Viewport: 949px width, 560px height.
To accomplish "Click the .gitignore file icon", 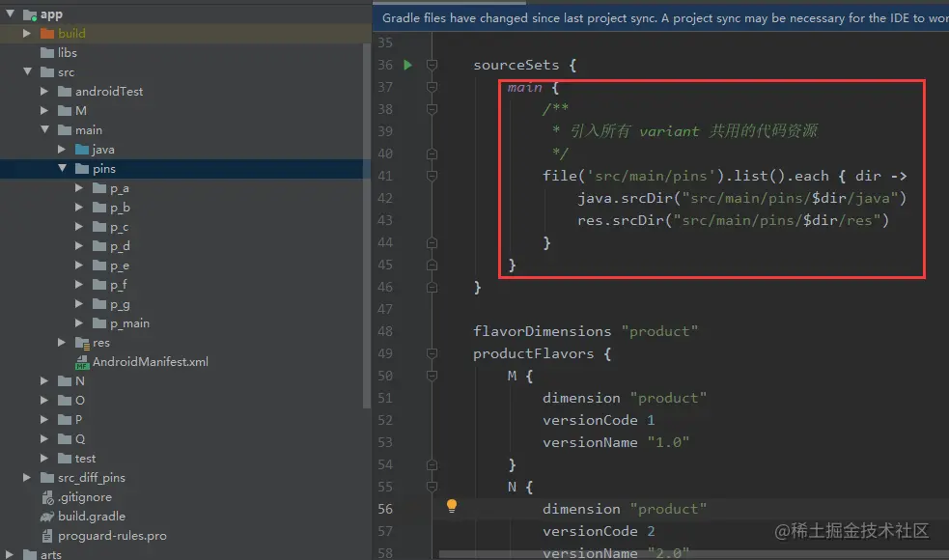I will coord(47,497).
